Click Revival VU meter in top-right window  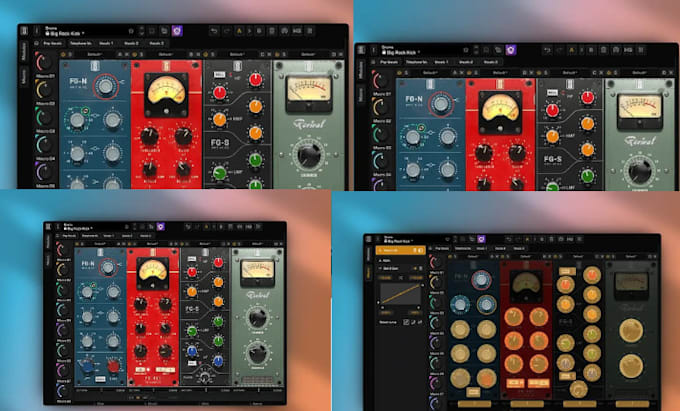click(640, 109)
